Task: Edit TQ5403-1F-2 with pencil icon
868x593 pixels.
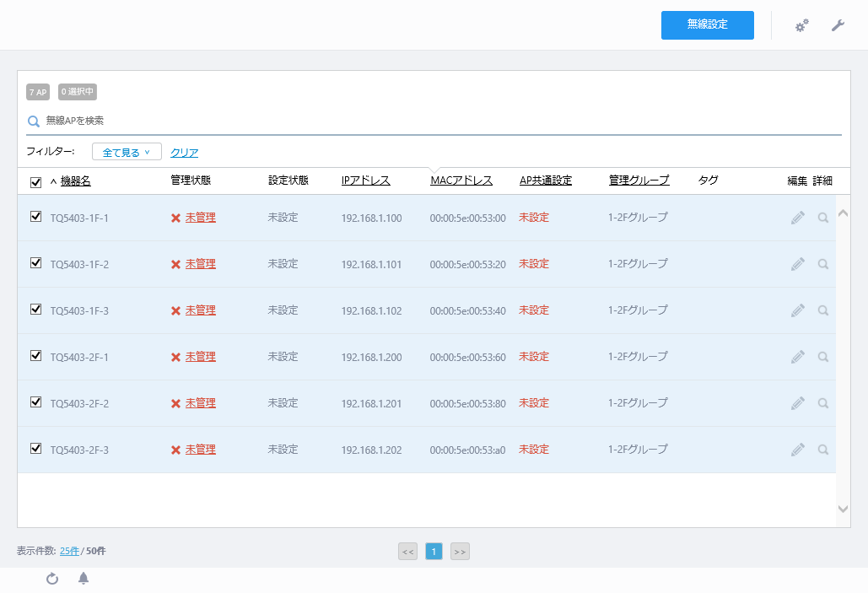Action: 798,264
